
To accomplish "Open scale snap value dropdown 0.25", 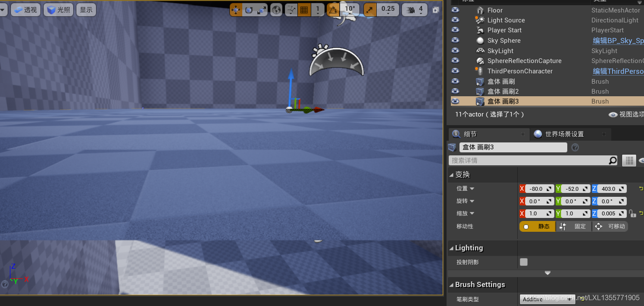I will [388, 9].
